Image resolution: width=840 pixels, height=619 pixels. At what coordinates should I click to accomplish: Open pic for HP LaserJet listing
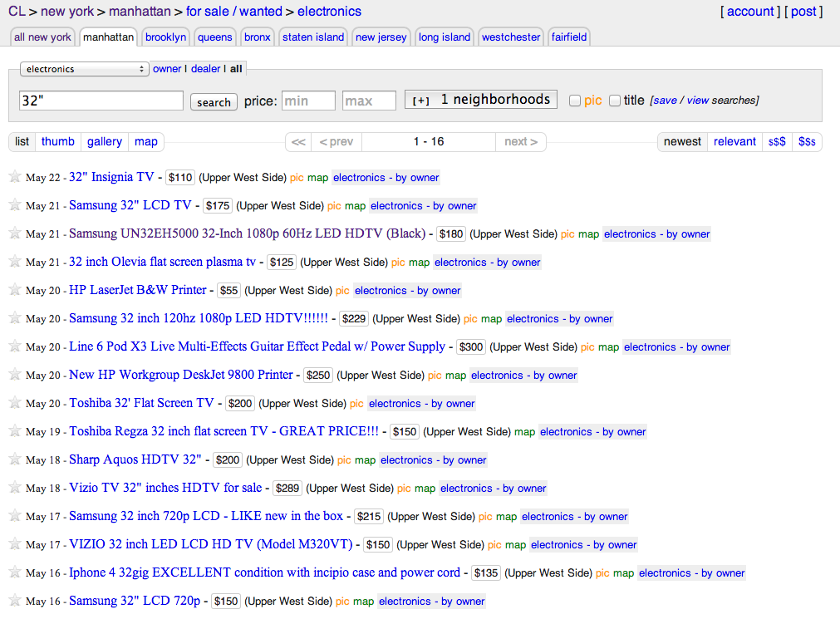[x=342, y=291]
